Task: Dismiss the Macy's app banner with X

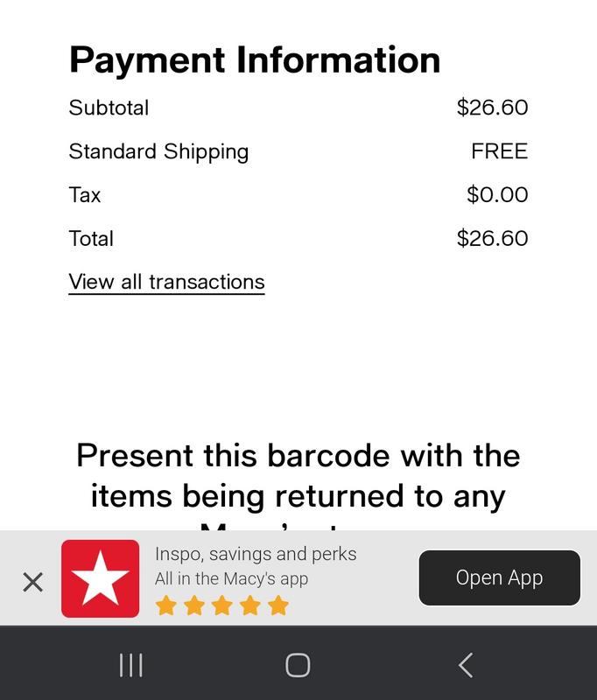Action: pyautogui.click(x=32, y=581)
